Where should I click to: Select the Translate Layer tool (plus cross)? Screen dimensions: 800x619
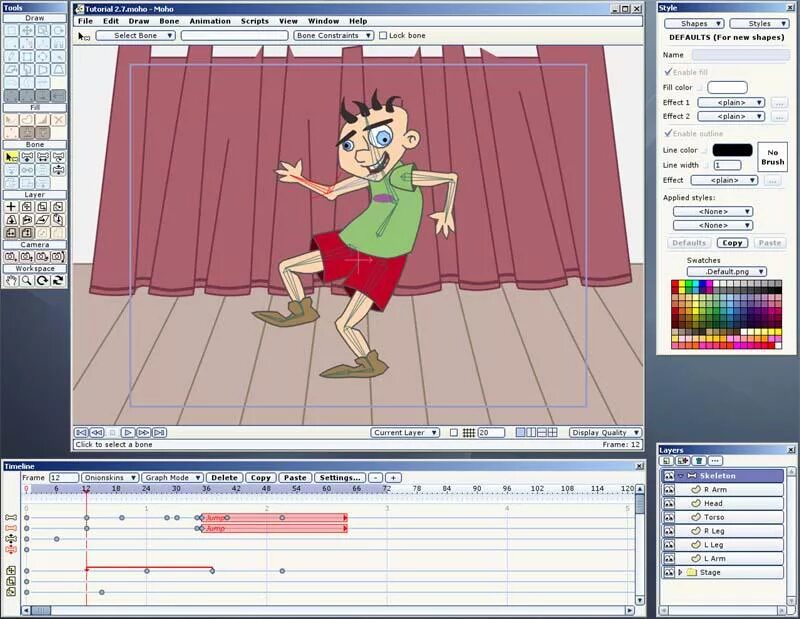(11, 207)
